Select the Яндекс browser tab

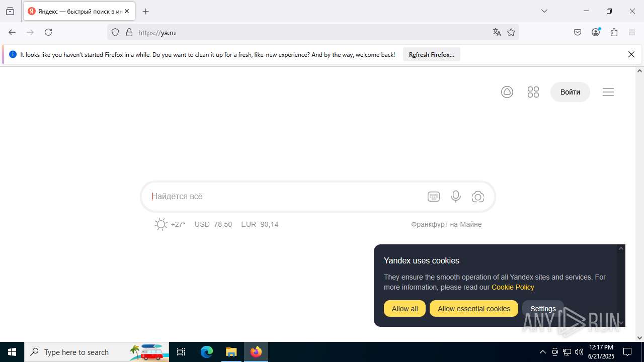[x=79, y=11]
